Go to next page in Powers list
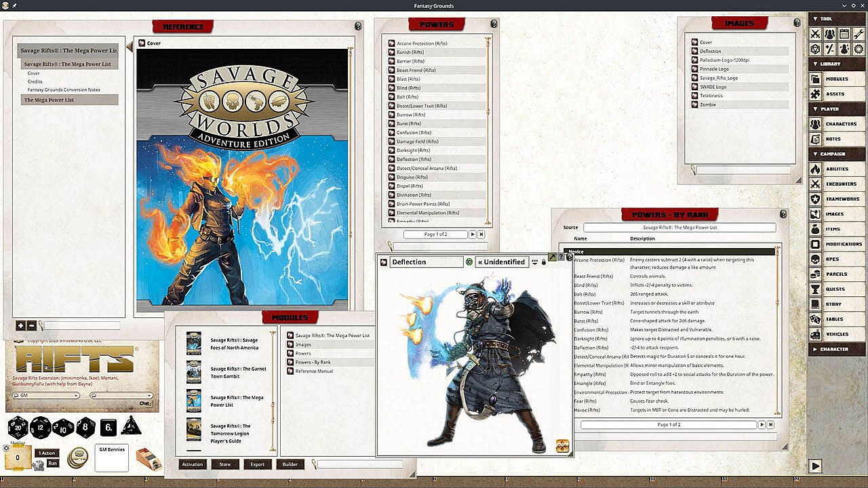This screenshot has width=868, height=488. pyautogui.click(x=473, y=235)
